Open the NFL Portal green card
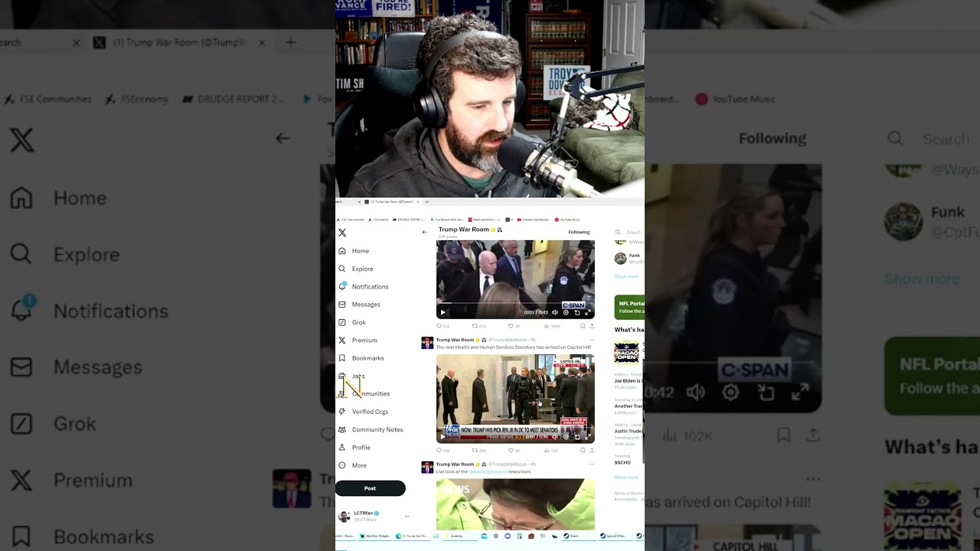980x551 pixels. coord(629,307)
